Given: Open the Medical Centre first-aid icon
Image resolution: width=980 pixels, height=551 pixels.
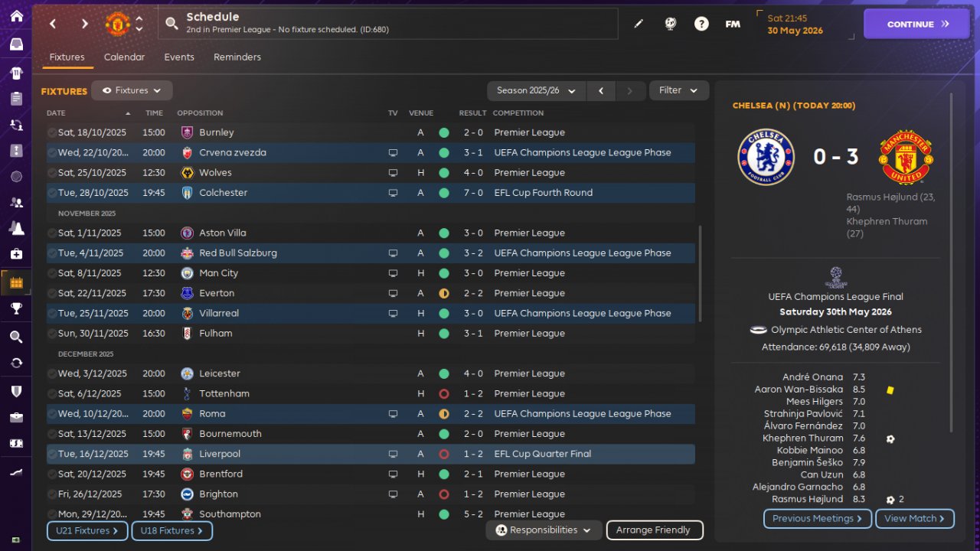Looking at the screenshot, I should pos(16,253).
